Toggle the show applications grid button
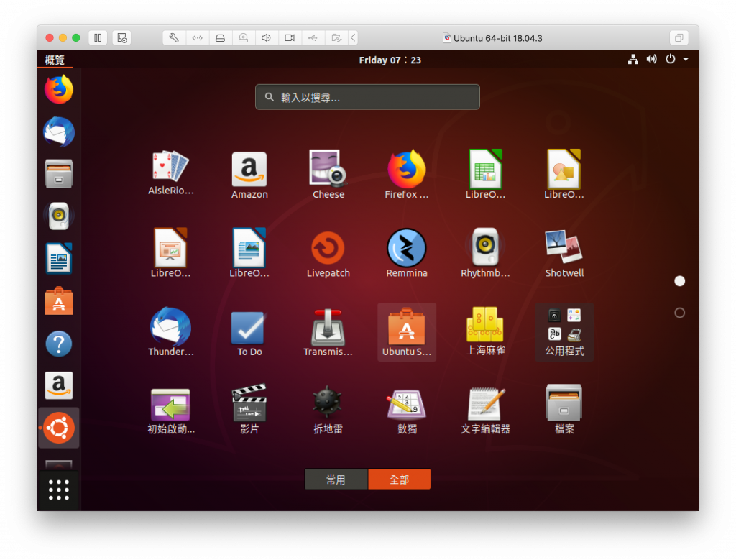736x560 pixels. (59, 490)
